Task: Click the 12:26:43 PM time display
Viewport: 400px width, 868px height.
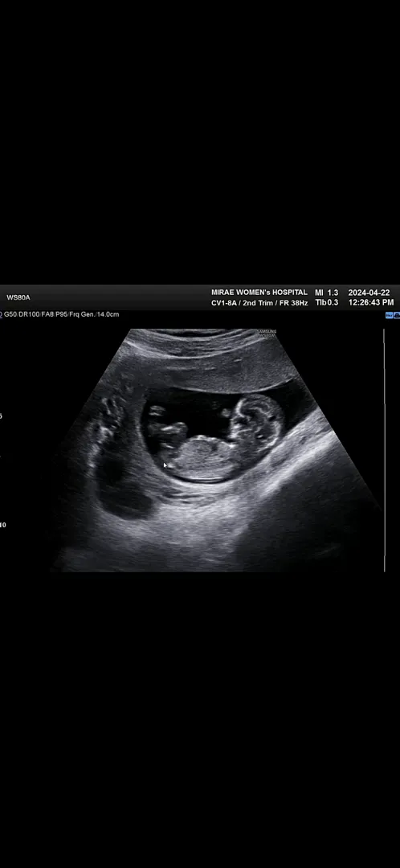Action: [371, 303]
